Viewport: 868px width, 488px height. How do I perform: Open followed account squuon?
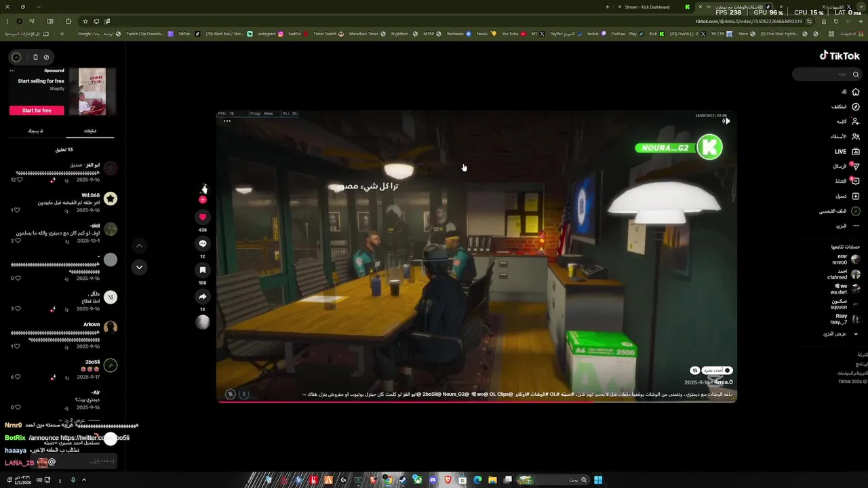(845, 304)
